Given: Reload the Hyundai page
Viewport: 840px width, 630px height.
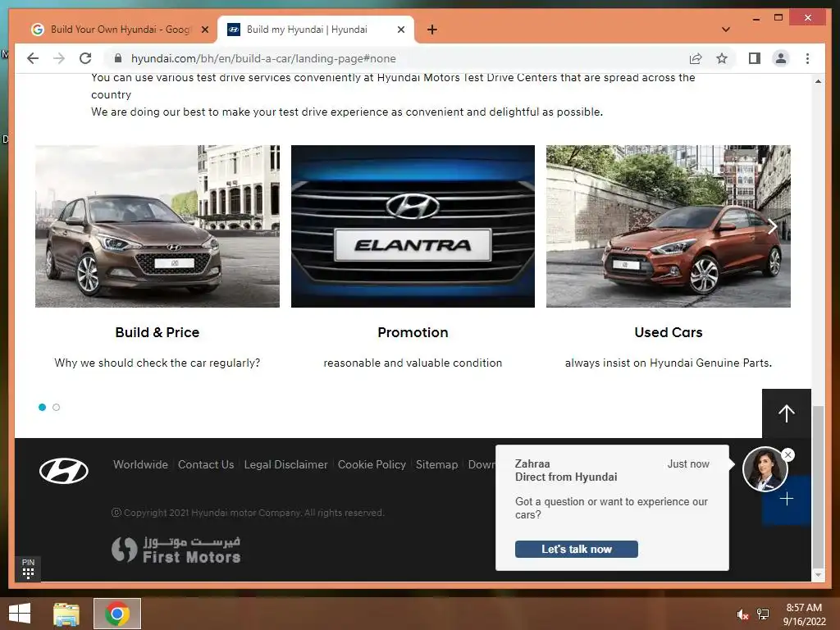Looking at the screenshot, I should pos(85,58).
